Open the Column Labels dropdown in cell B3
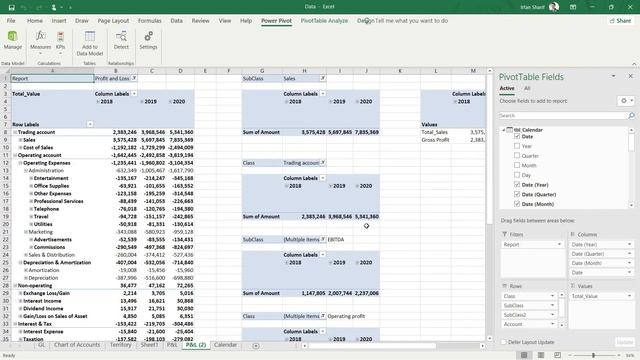The width and height of the screenshot is (640, 360). tap(133, 93)
